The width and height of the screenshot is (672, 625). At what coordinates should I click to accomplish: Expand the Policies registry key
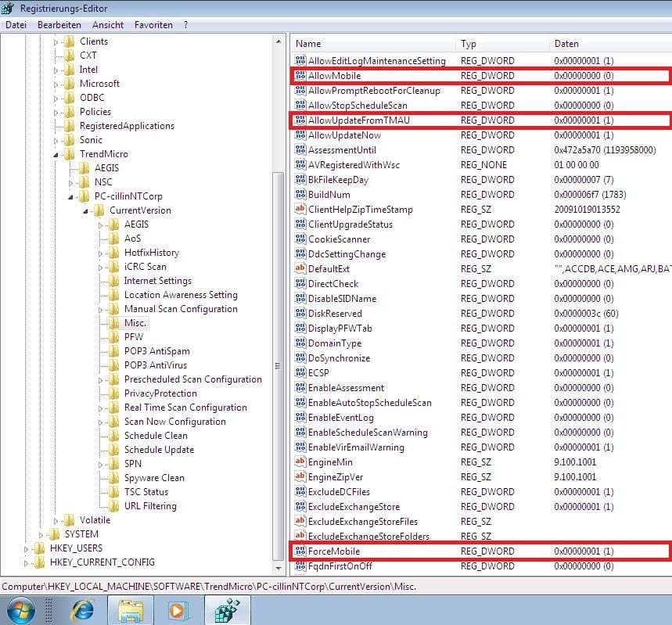(x=56, y=113)
